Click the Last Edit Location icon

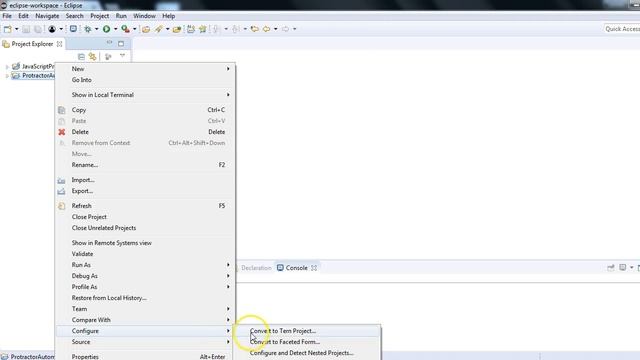point(255,29)
